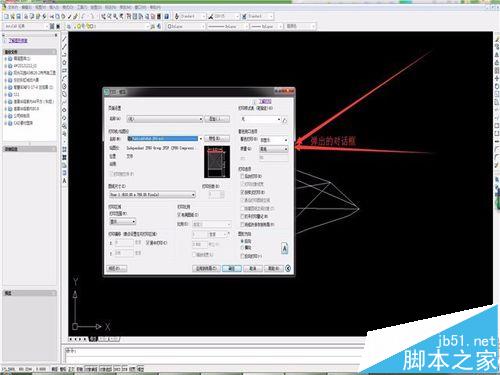Select the Polyline draw tool
The width and height of the screenshot is (500, 375).
point(64,55)
